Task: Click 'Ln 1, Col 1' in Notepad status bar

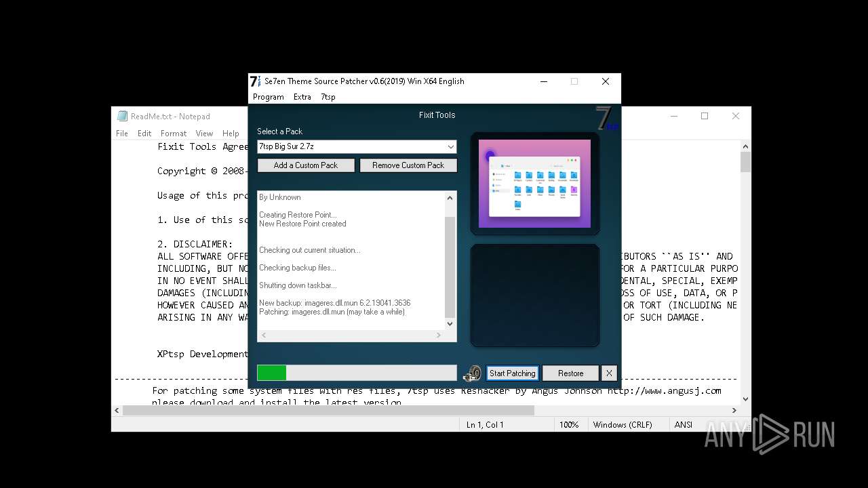Action: point(485,424)
